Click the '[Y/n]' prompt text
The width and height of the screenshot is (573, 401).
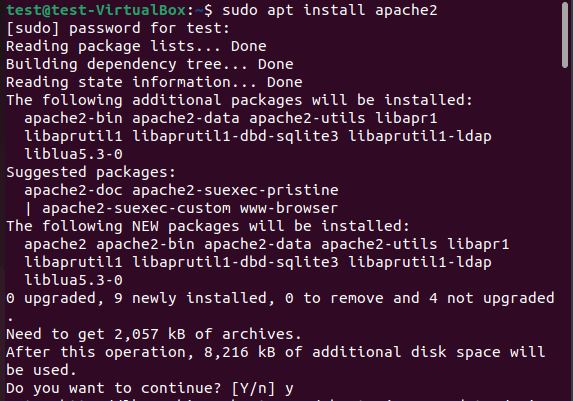253,388
